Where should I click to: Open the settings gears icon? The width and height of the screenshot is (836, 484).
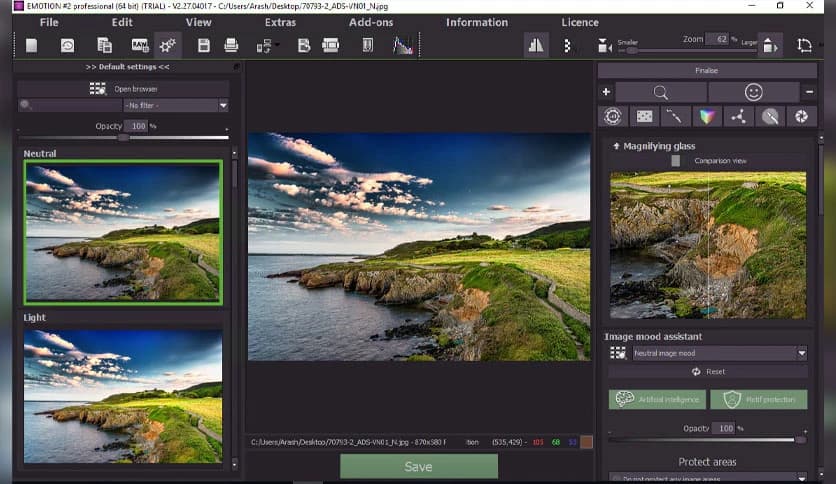click(x=167, y=45)
